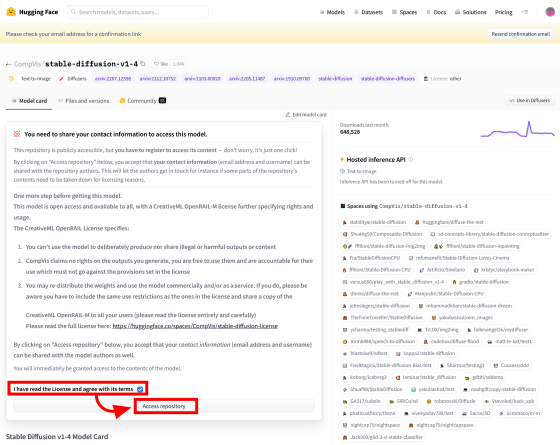Open the CompVis organization link

point(27,64)
